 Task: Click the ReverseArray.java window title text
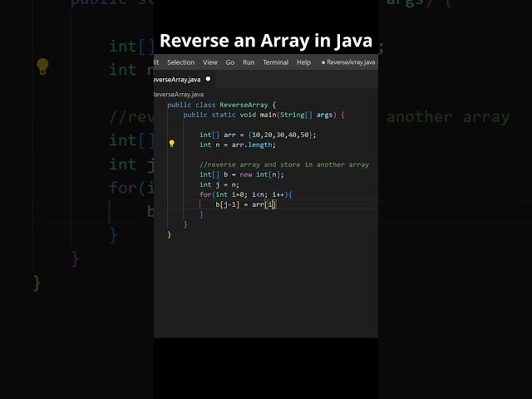click(351, 62)
